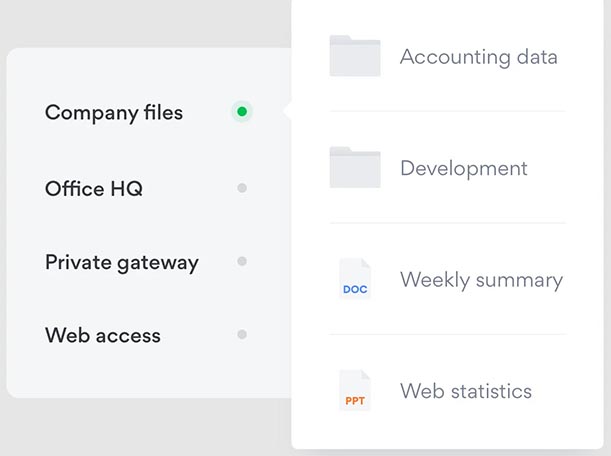Toggle the gray status dot beside Office HQ
This screenshot has width=611, height=456.
[x=241, y=188]
